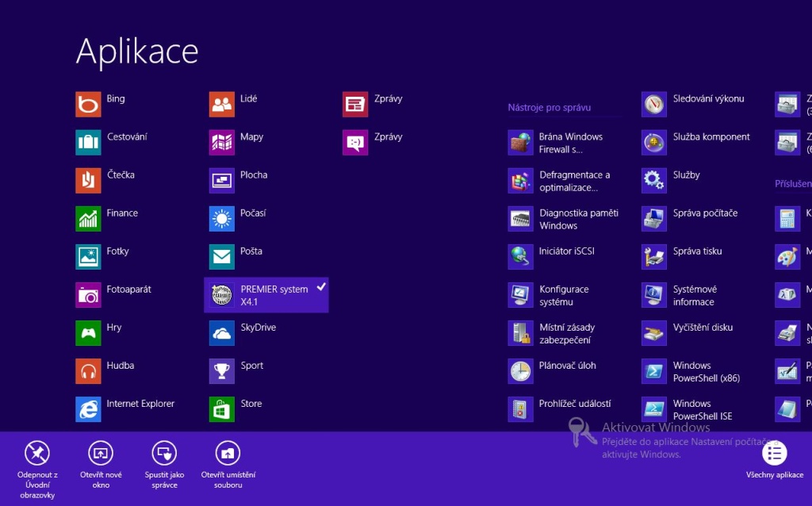812x506 pixels.
Task: Open the Brána Windows Firewall icon
Action: 520,143
